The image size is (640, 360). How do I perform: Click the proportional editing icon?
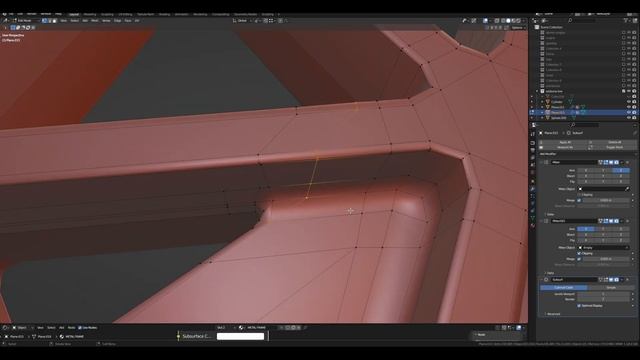[280, 20]
